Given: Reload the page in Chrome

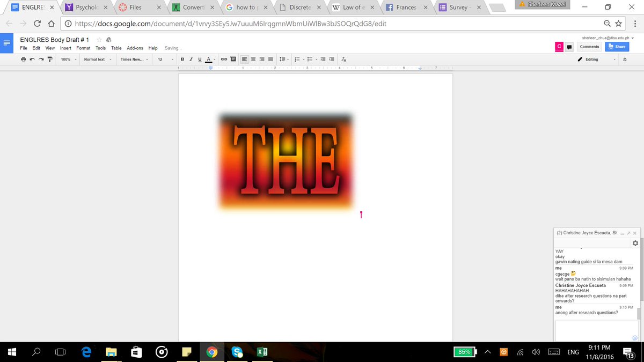Looking at the screenshot, I should pyautogui.click(x=37, y=24).
